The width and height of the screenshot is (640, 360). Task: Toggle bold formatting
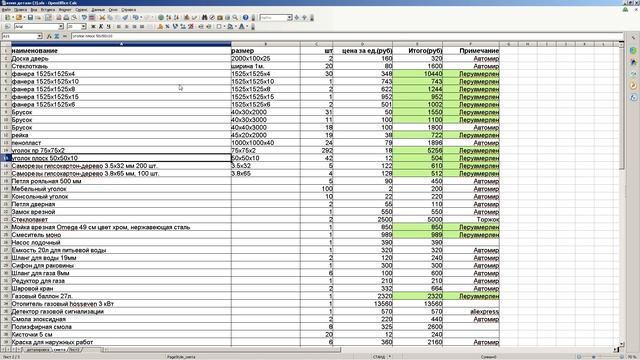click(x=93, y=27)
